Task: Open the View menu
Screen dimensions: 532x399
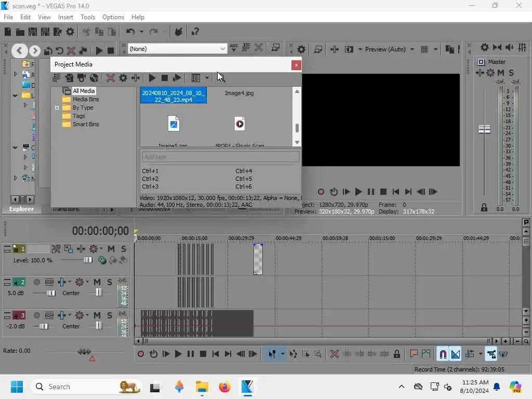Action: [x=44, y=17]
